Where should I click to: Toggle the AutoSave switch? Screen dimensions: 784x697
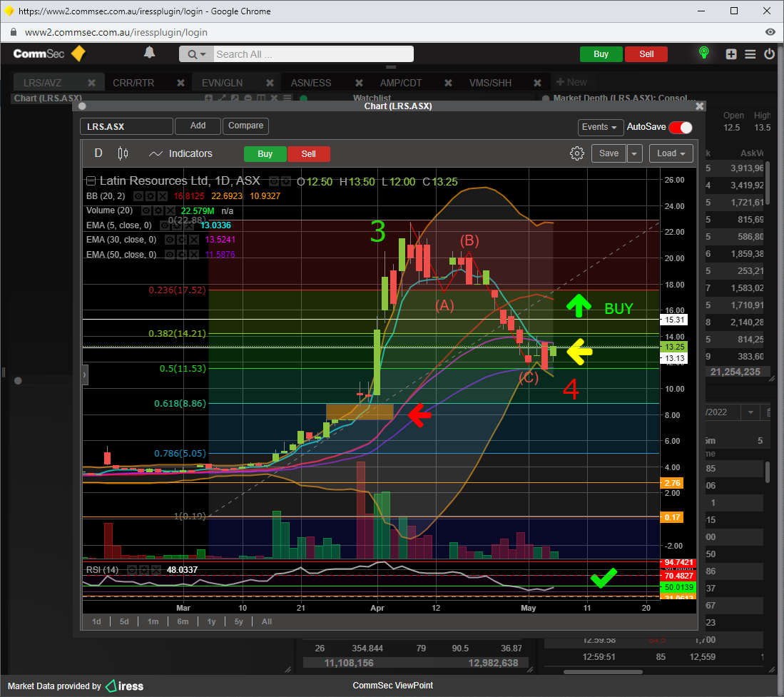tap(681, 128)
